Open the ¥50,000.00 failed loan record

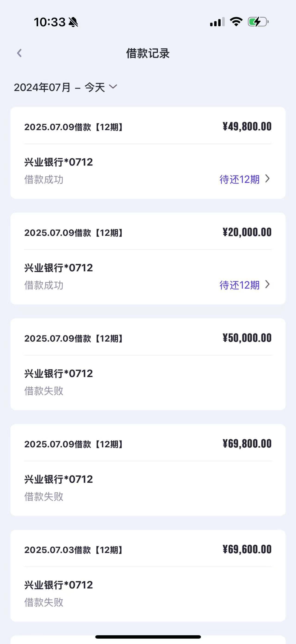(x=148, y=364)
